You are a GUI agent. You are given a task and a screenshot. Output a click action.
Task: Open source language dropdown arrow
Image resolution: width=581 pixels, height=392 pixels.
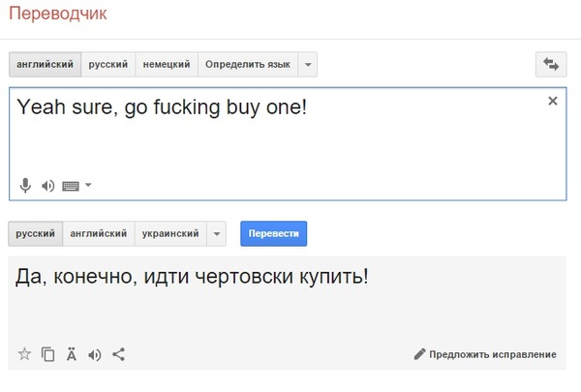tap(308, 65)
